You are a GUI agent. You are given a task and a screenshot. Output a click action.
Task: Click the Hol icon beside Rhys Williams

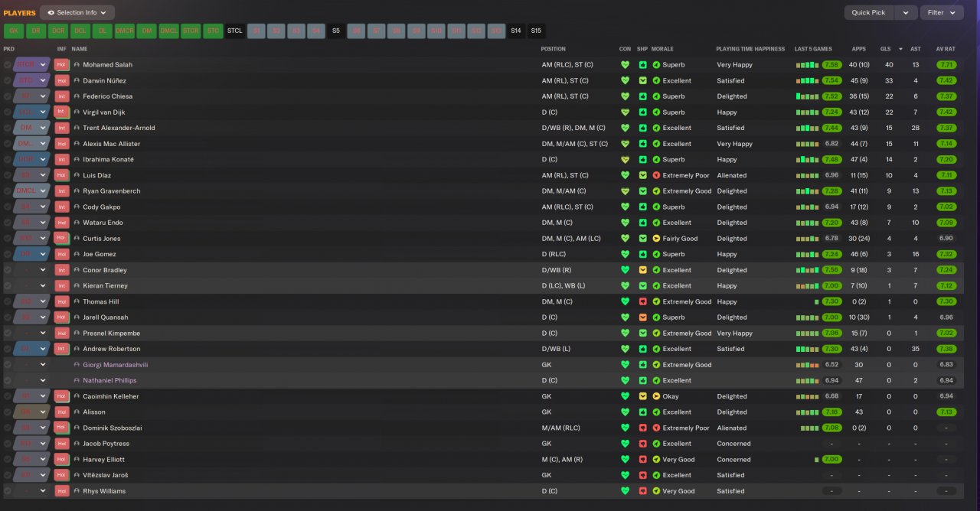62,491
